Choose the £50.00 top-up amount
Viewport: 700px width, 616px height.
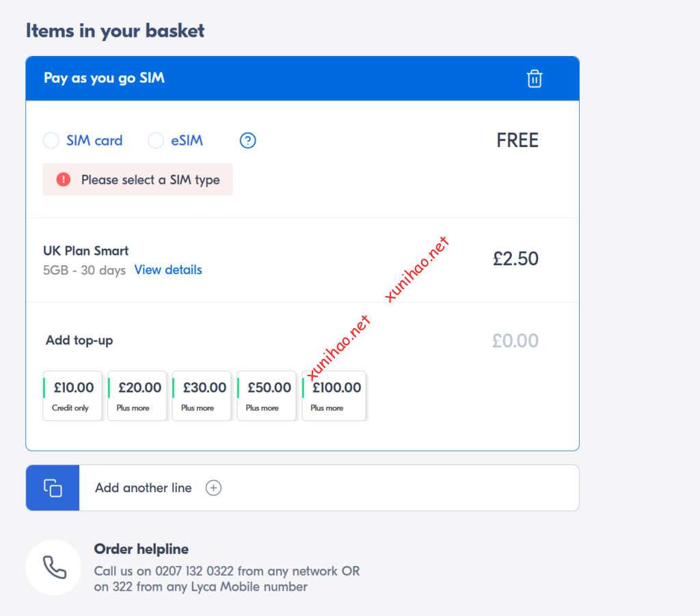click(267, 396)
